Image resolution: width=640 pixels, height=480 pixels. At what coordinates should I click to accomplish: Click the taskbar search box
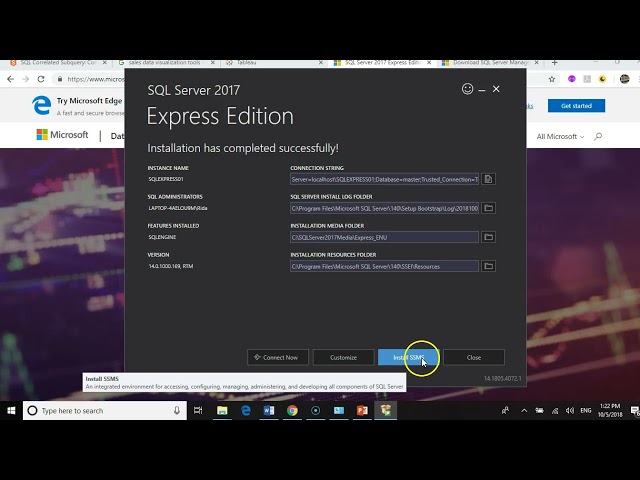tap(105, 411)
